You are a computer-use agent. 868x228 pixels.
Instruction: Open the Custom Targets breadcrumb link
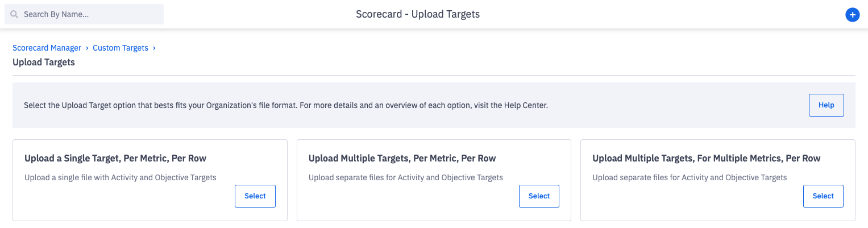(x=121, y=48)
